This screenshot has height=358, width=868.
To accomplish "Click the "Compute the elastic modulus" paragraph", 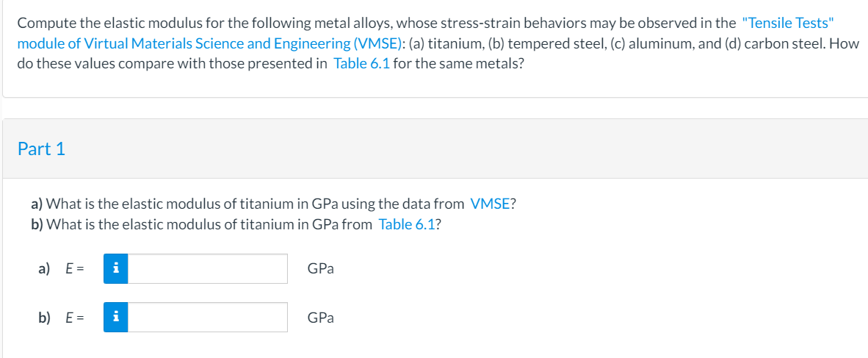I will [x=438, y=44].
